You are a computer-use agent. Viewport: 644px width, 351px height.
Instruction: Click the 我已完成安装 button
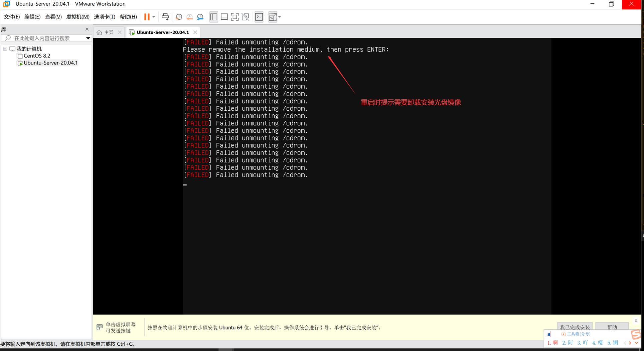tap(575, 327)
